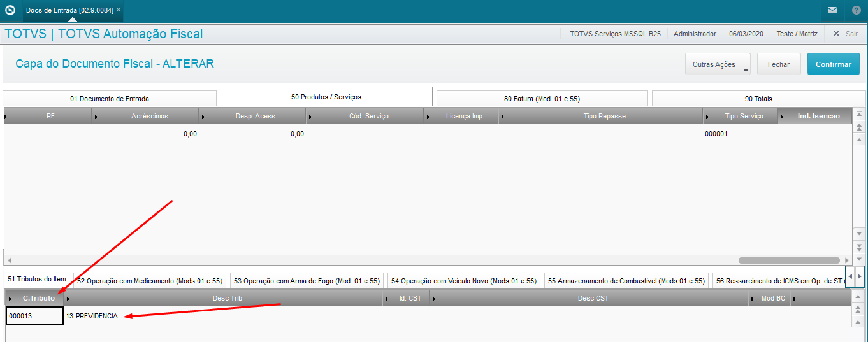
Task: Click the 000013 C.Tributo input cell
Action: click(34, 316)
